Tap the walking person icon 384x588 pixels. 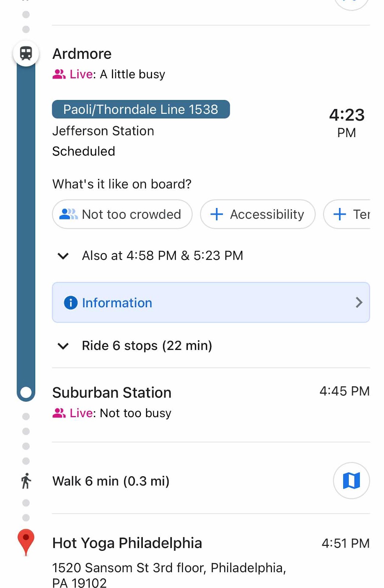click(26, 481)
